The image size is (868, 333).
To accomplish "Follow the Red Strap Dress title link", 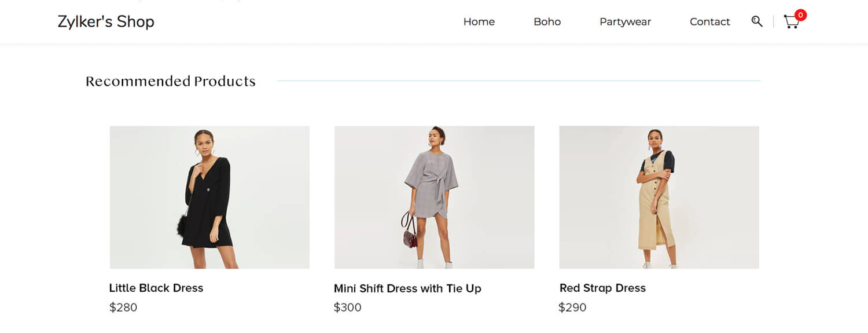I will click(602, 288).
